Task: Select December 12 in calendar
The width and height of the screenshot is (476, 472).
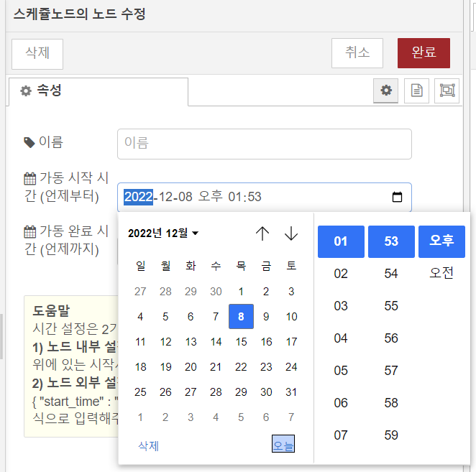Action: [165, 342]
